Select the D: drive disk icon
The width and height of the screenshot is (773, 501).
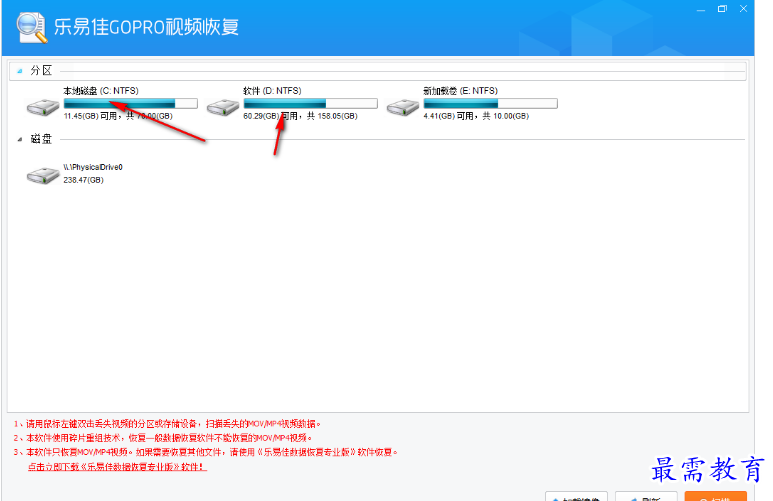point(223,107)
